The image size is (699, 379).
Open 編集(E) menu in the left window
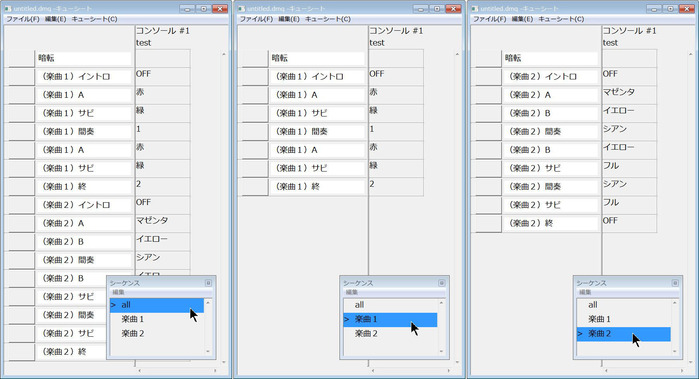[x=55, y=19]
